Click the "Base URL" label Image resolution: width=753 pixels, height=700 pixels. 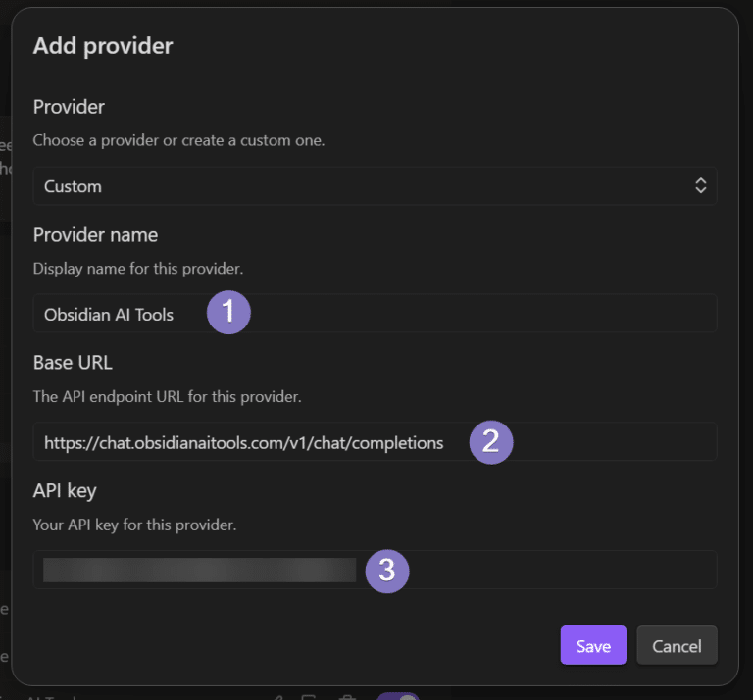click(73, 363)
